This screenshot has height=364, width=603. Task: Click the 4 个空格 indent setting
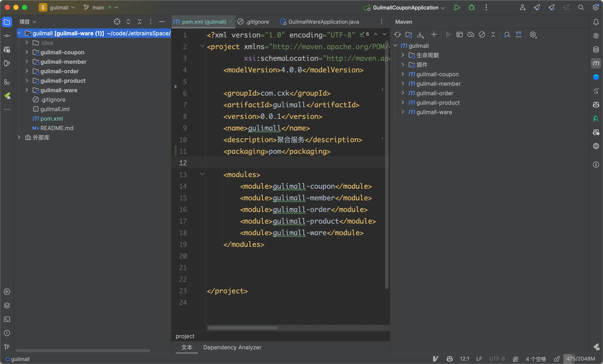536,359
